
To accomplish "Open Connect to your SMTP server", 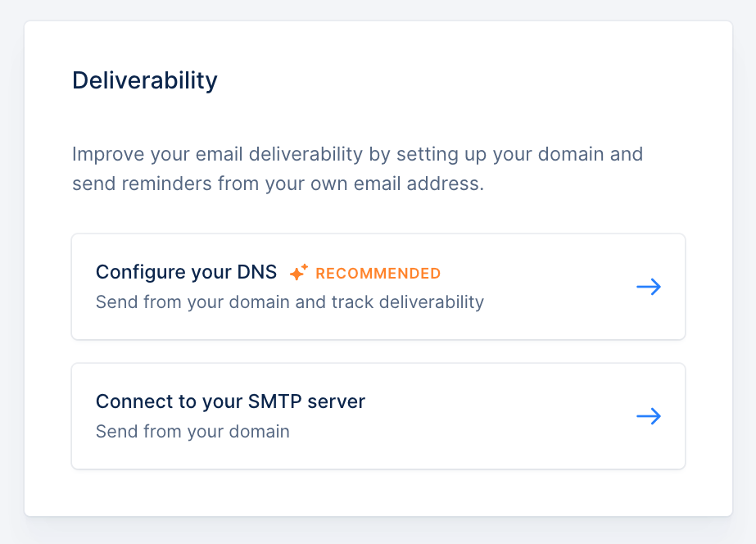I will [x=378, y=415].
